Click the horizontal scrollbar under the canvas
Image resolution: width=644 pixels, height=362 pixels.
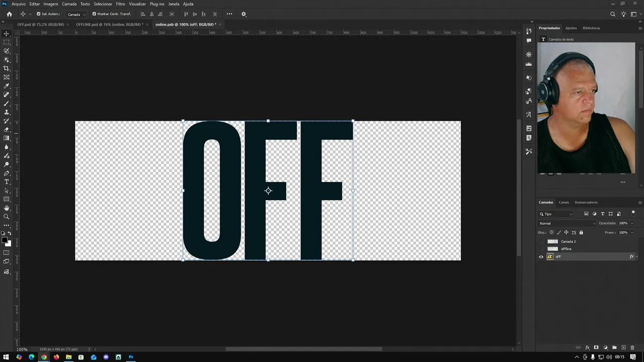(303, 349)
